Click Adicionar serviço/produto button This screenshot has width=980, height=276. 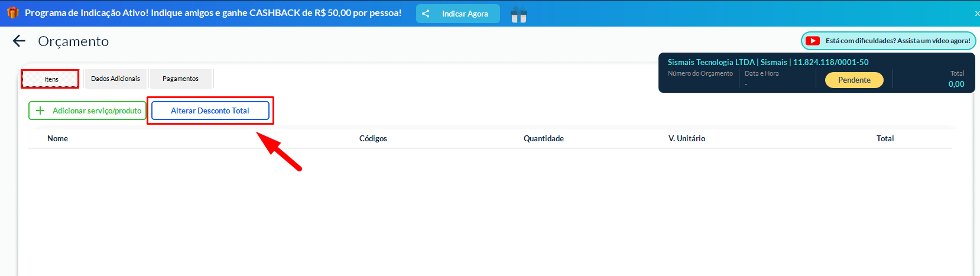[87, 111]
